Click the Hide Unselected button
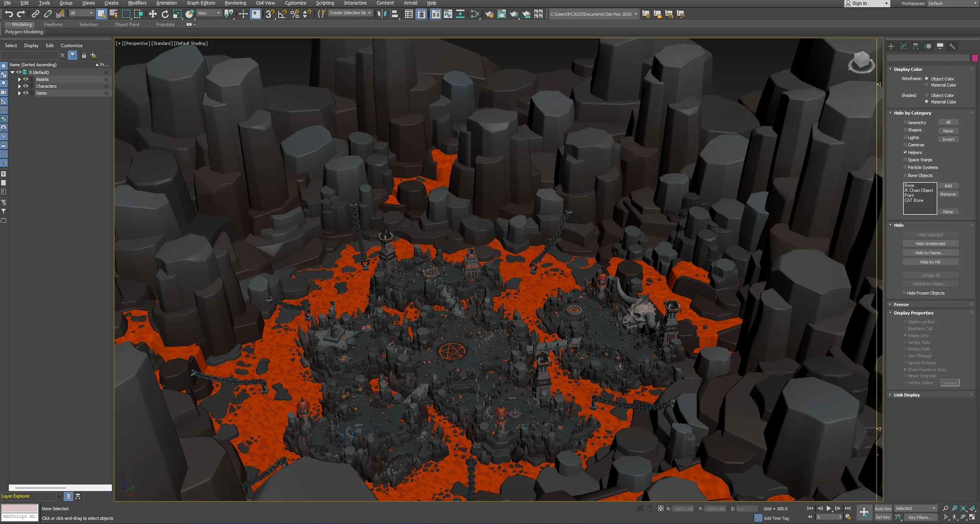 coord(930,244)
